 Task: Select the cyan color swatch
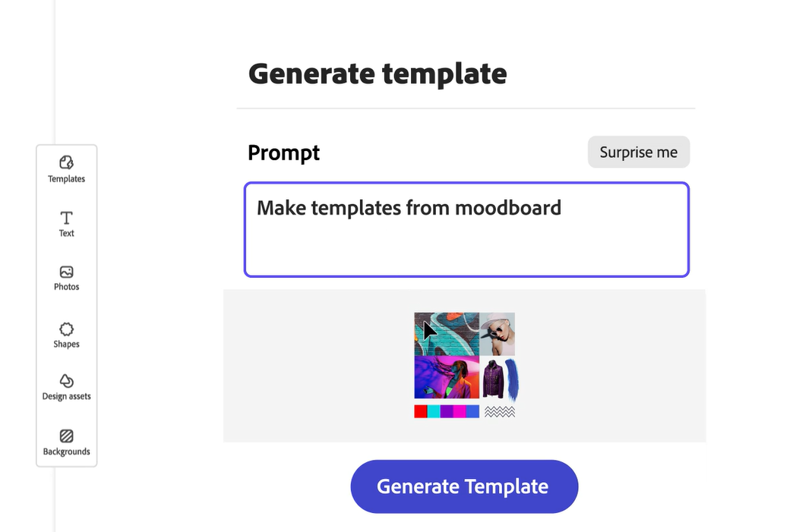click(x=433, y=411)
